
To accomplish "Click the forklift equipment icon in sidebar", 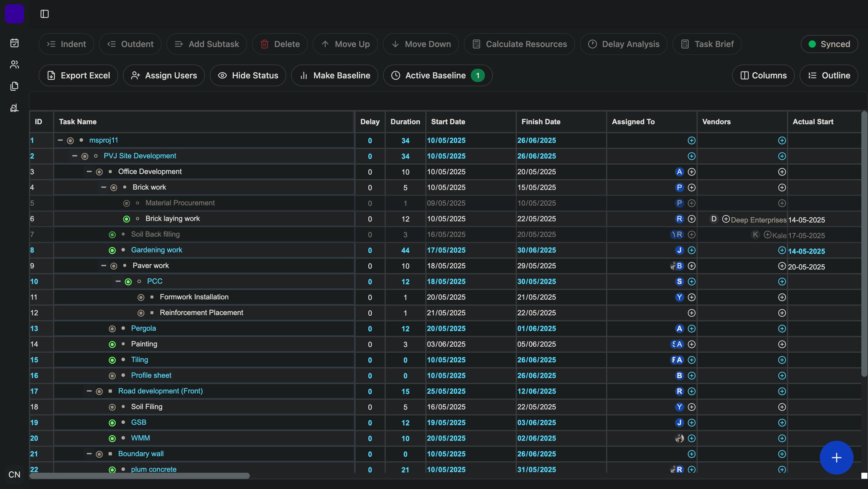I will (x=14, y=108).
